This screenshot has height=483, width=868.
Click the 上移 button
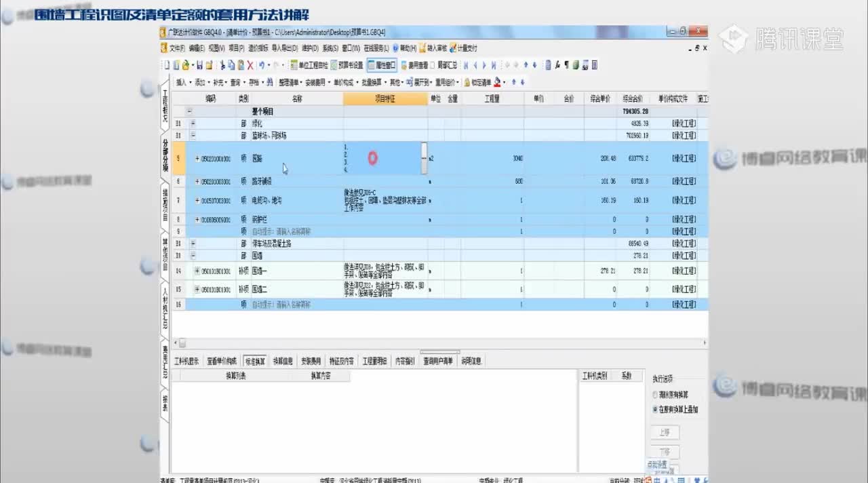pyautogui.click(x=665, y=432)
